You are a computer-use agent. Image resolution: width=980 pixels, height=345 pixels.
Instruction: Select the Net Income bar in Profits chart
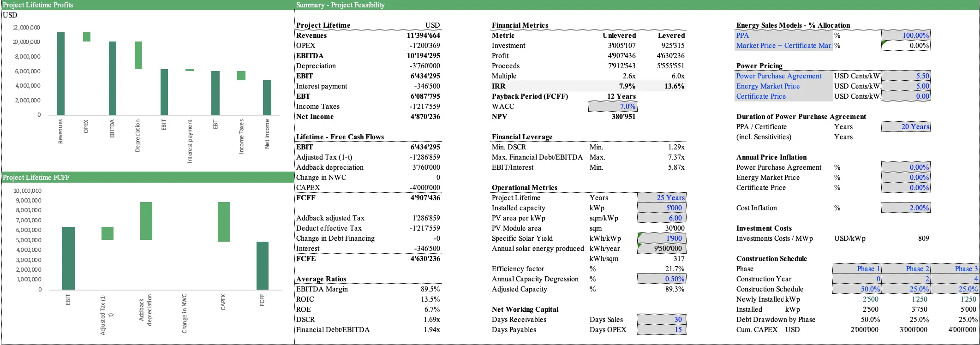click(x=267, y=98)
